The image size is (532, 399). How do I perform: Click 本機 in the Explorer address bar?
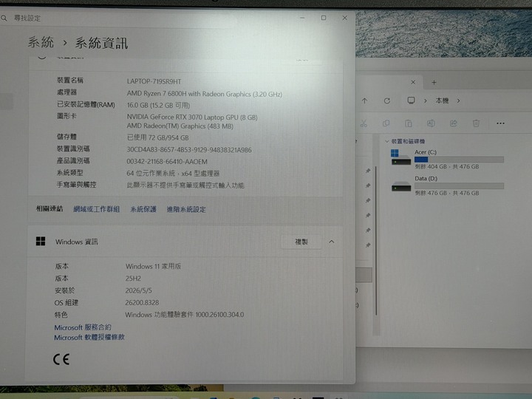click(442, 100)
